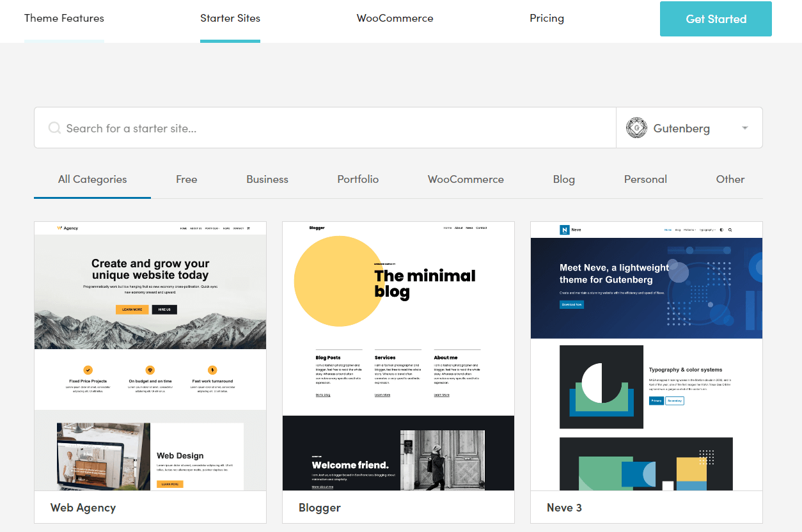Click the "Blogger" card title
Screen dimensions: 802x532
[320, 508]
